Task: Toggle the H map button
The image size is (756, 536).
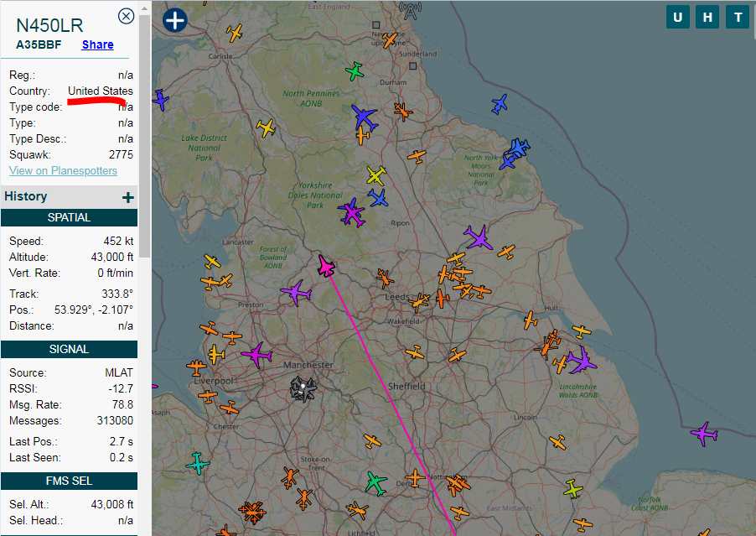Action: 707,18
